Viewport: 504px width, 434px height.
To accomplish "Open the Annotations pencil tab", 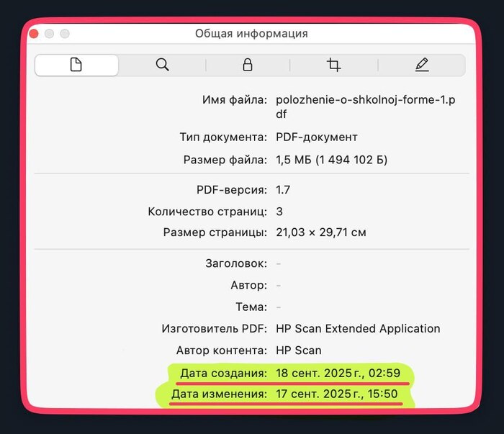I will [x=422, y=65].
